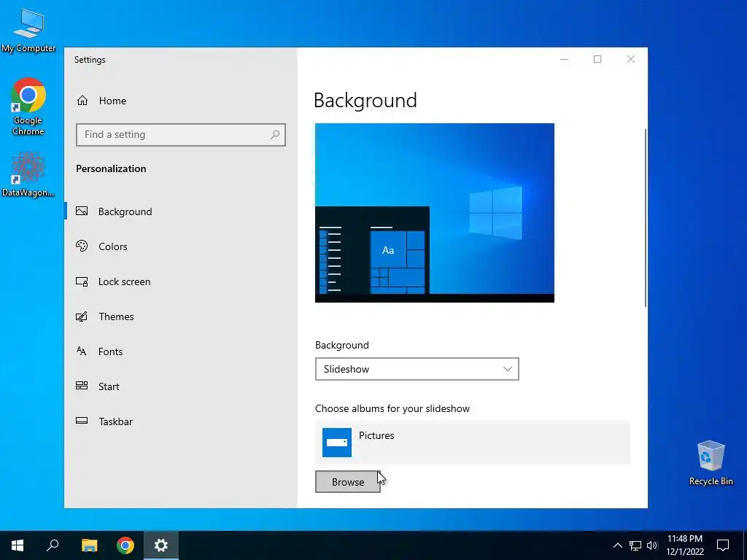Click the Settings gear on the taskbar
The image size is (747, 560).
pos(161,545)
